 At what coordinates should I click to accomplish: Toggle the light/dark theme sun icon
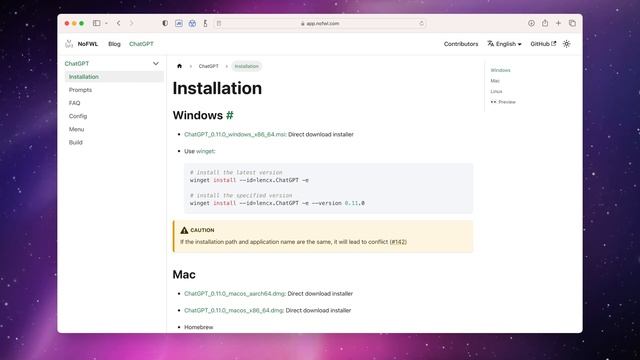pyautogui.click(x=567, y=44)
